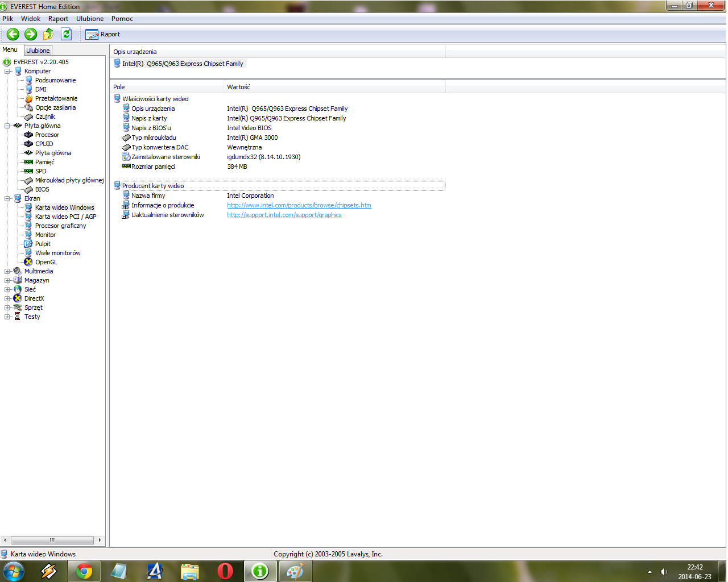Expand the Sprzęt tree node

[x=7, y=307]
